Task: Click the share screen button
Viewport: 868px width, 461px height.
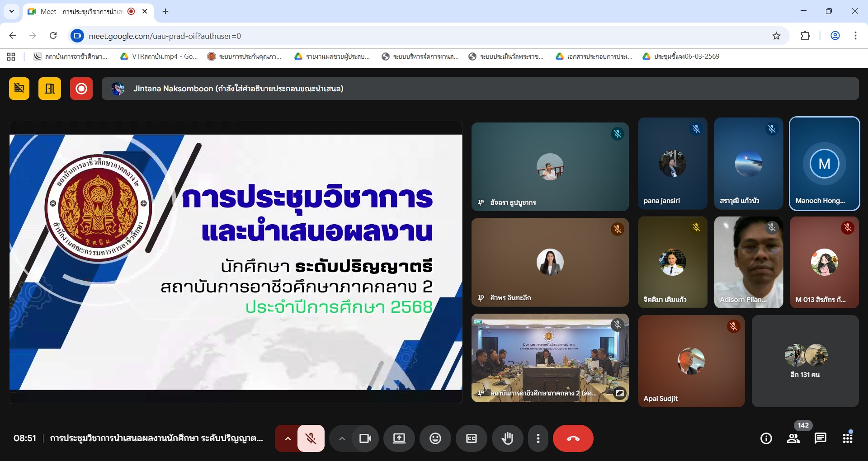Action: point(399,438)
